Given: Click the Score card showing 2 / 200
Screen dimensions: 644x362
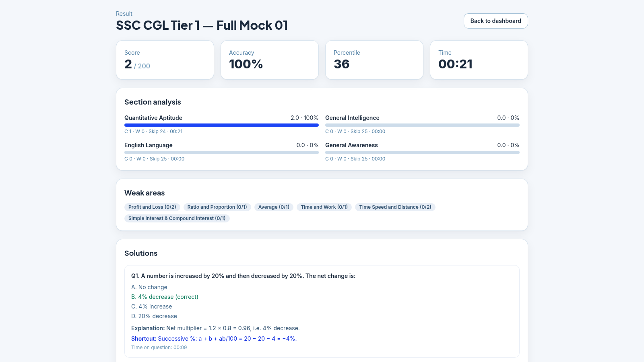Looking at the screenshot, I should tap(165, 60).
